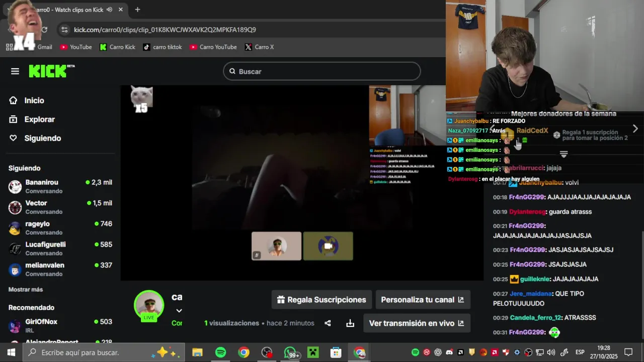
Task: Click the ESP language indicator
Action: tap(580, 352)
